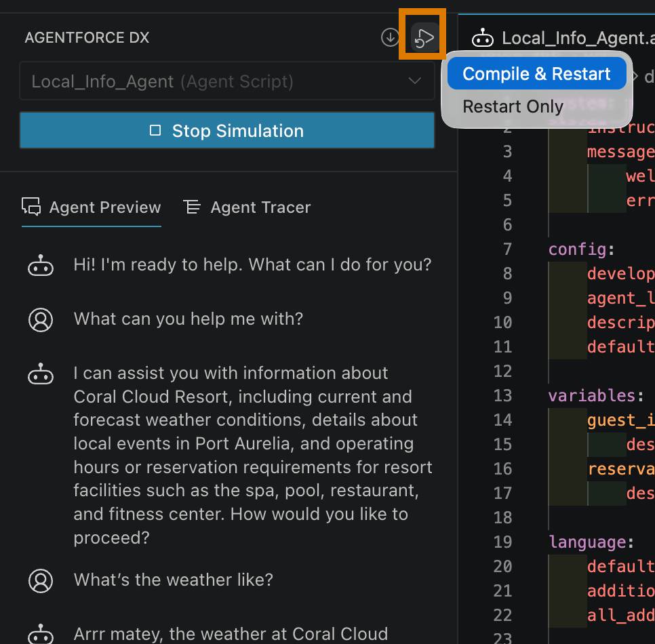The width and height of the screenshot is (655, 644).
Task: Click 'language:' line in editor
Action: point(591,542)
